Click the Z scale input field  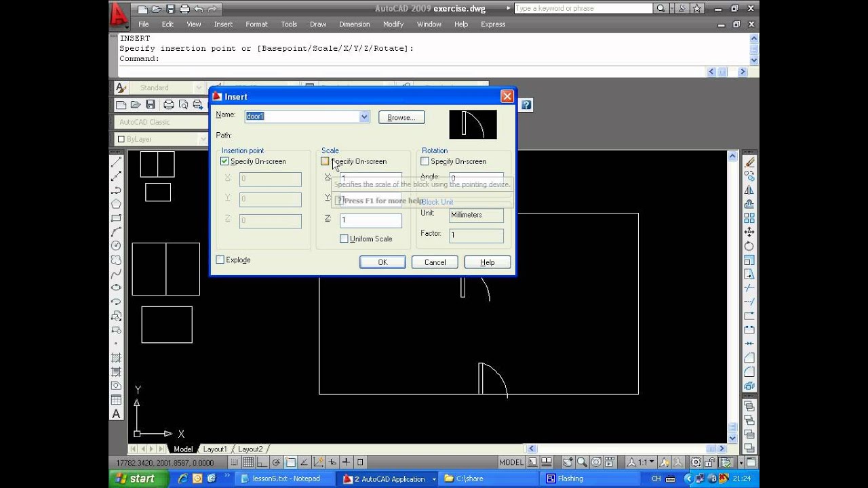(x=370, y=220)
